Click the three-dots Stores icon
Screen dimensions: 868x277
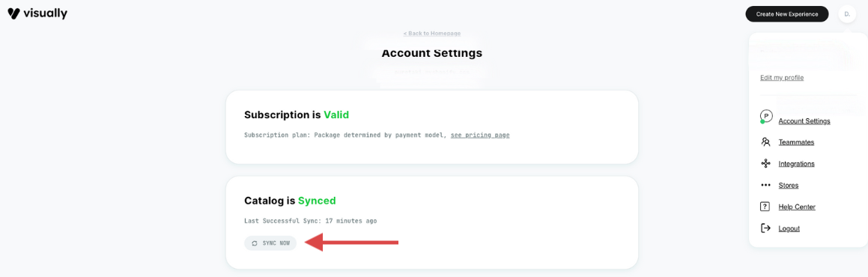point(765,185)
